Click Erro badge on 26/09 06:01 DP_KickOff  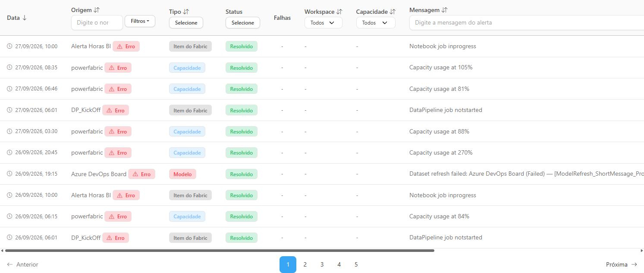pyautogui.click(x=115, y=238)
